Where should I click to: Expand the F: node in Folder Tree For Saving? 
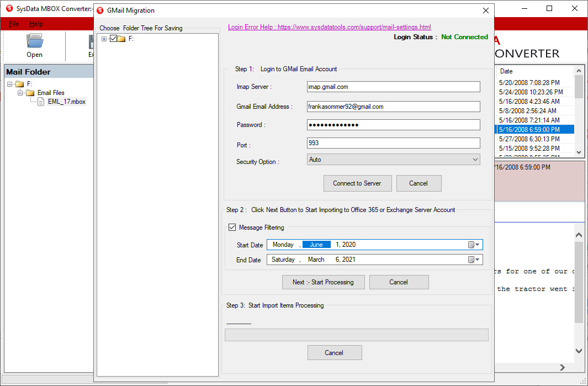(x=104, y=39)
